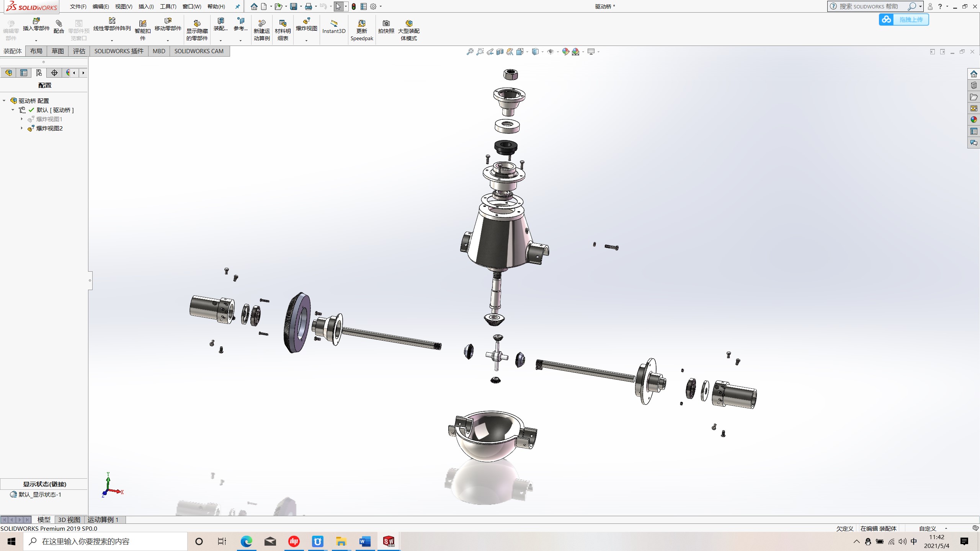
Task: Open the 爆炸视图 dropdown arrow
Action: point(306,40)
